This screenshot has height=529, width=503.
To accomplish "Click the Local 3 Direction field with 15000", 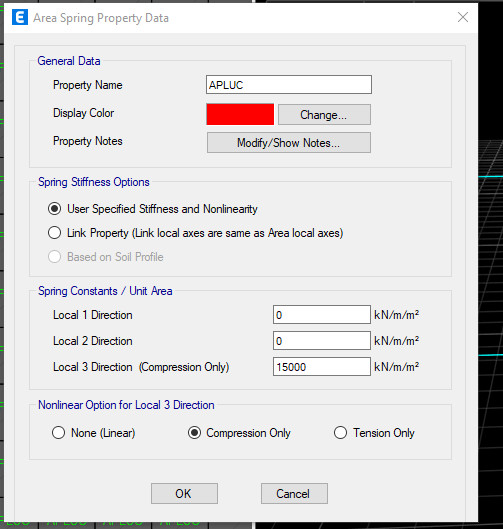I will (x=322, y=367).
